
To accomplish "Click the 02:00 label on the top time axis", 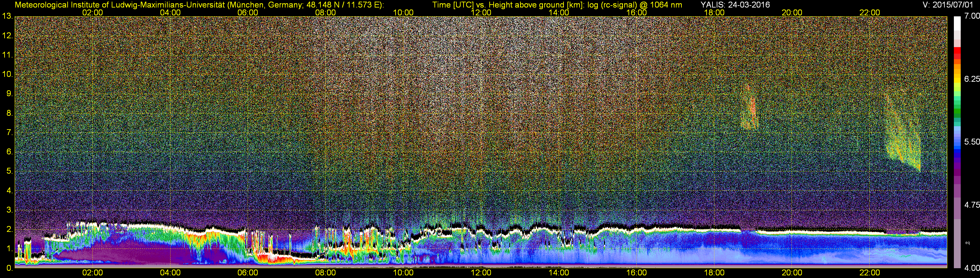I will click(x=92, y=12).
